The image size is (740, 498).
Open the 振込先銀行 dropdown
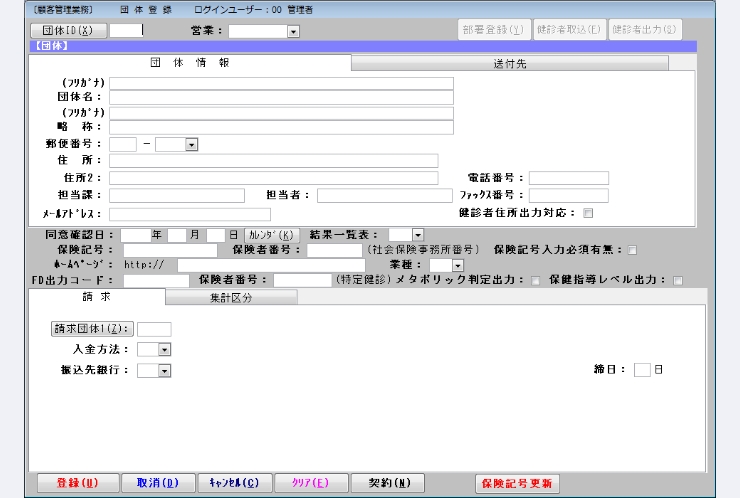tap(164, 371)
